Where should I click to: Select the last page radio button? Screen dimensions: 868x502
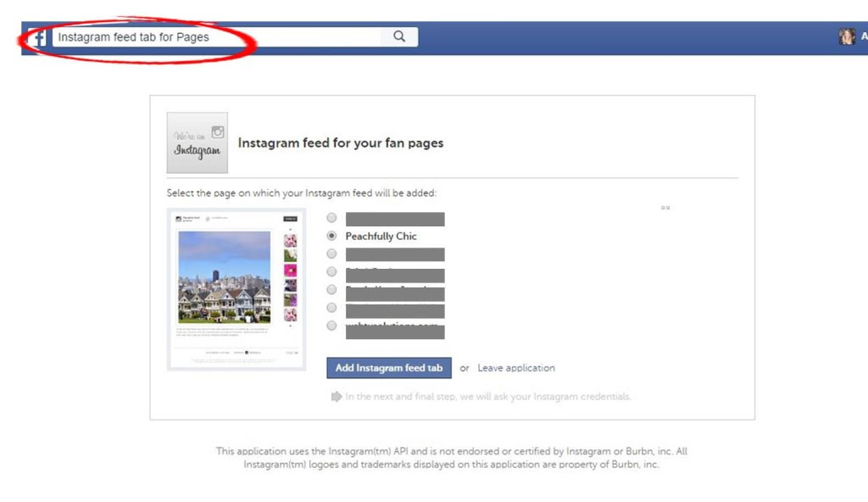pyautogui.click(x=331, y=326)
